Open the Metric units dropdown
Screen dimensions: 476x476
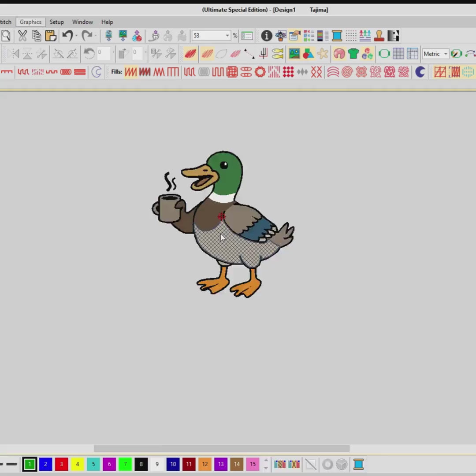tap(446, 54)
